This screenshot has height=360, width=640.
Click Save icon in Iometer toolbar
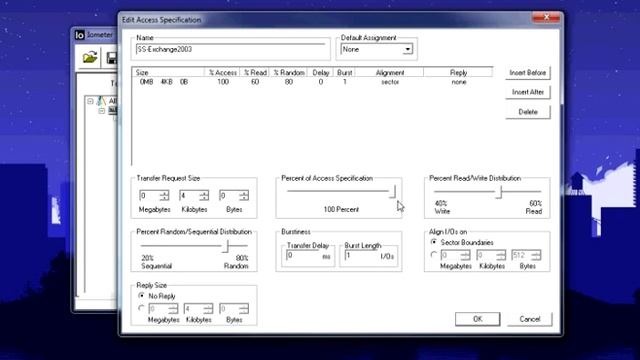[112, 58]
